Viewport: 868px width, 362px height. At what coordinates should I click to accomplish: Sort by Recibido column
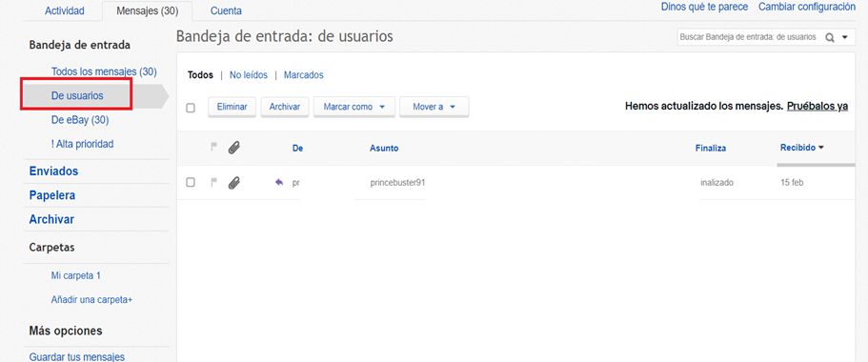(x=801, y=148)
